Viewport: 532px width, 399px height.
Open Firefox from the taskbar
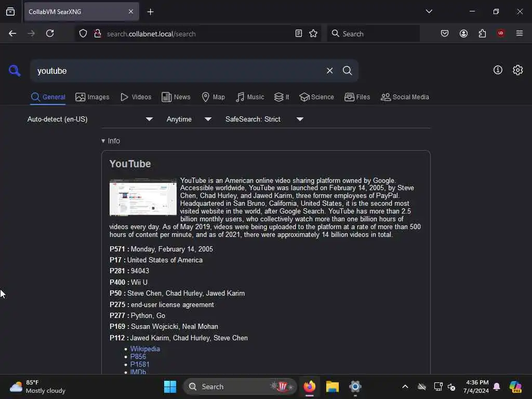click(310, 387)
